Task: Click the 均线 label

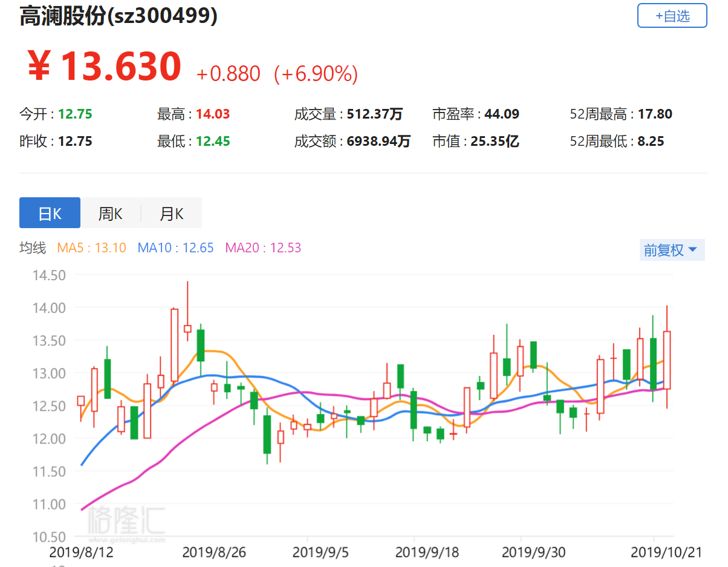Action: 33,247
